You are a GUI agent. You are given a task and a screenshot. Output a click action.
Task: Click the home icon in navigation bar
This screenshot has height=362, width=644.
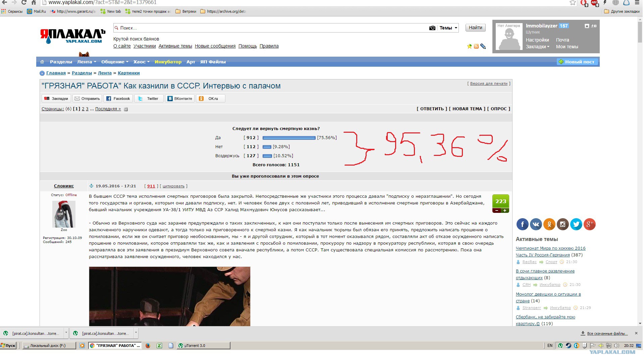[42, 62]
